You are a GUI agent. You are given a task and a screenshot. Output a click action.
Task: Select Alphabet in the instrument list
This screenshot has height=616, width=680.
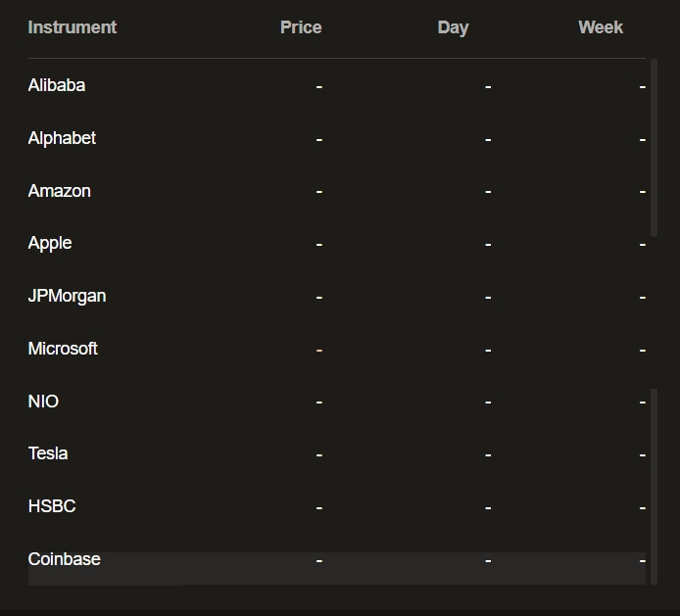tap(62, 138)
